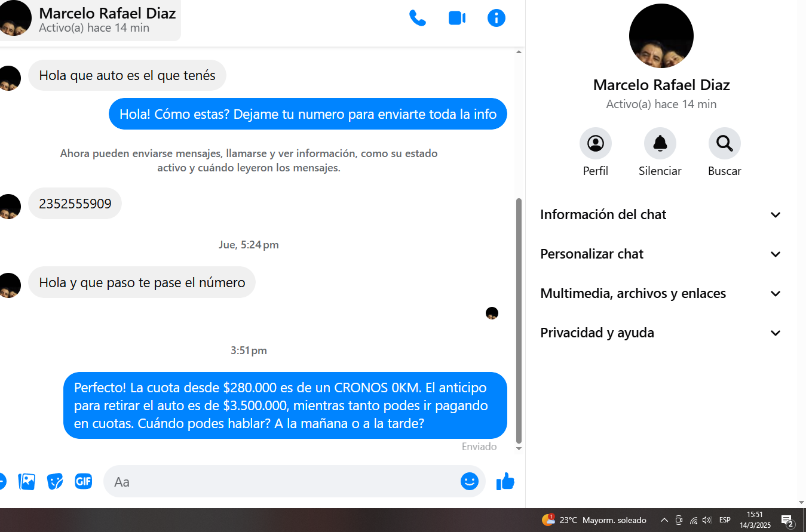This screenshot has height=532, width=806.
Task: Open the weather widget in taskbar
Action: tap(594, 520)
